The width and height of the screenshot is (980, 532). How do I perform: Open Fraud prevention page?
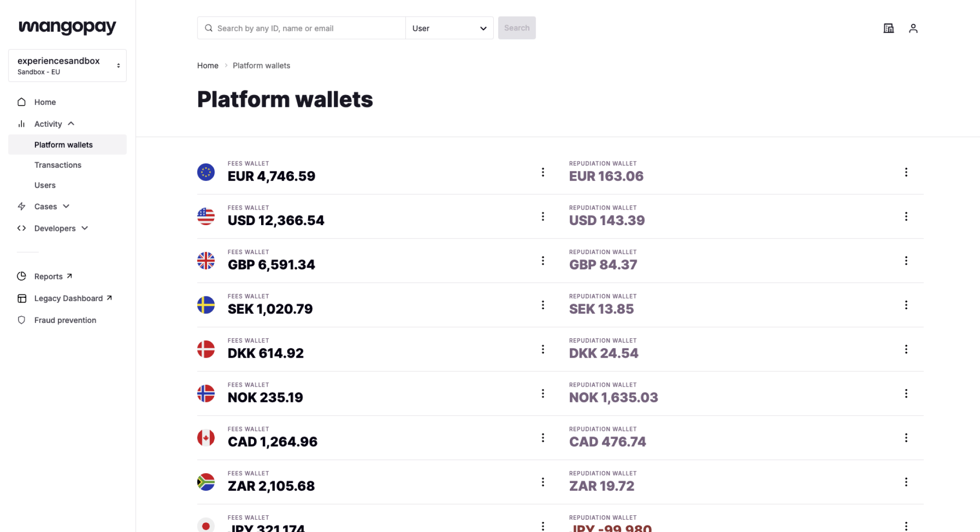pyautogui.click(x=65, y=320)
